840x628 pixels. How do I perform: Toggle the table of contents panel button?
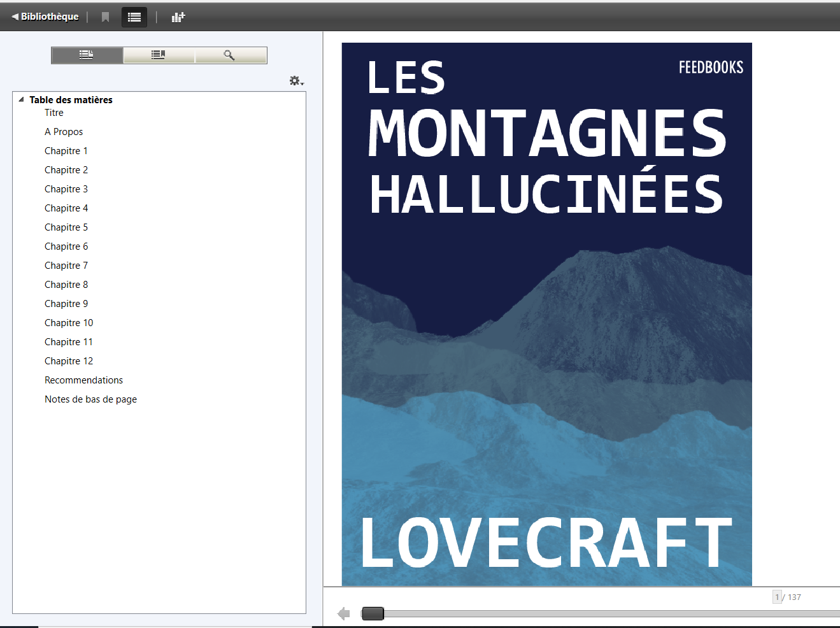coord(134,17)
